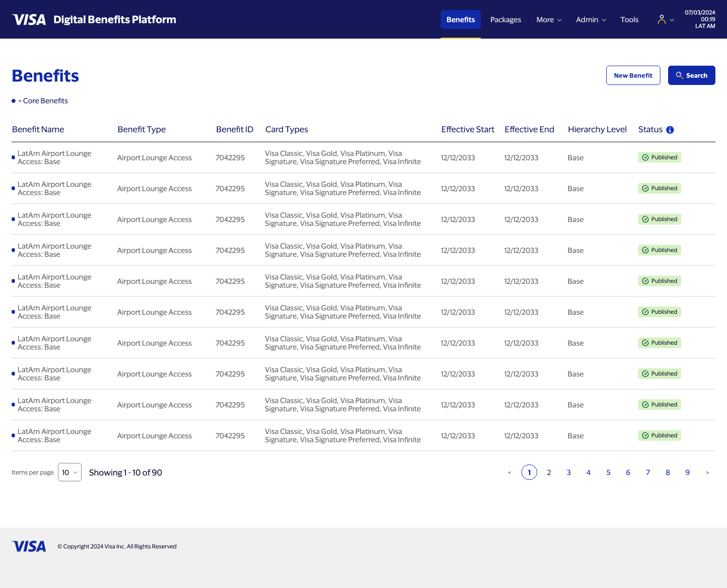727x588 pixels.
Task: Click the Card Types column header
Action: pos(286,129)
